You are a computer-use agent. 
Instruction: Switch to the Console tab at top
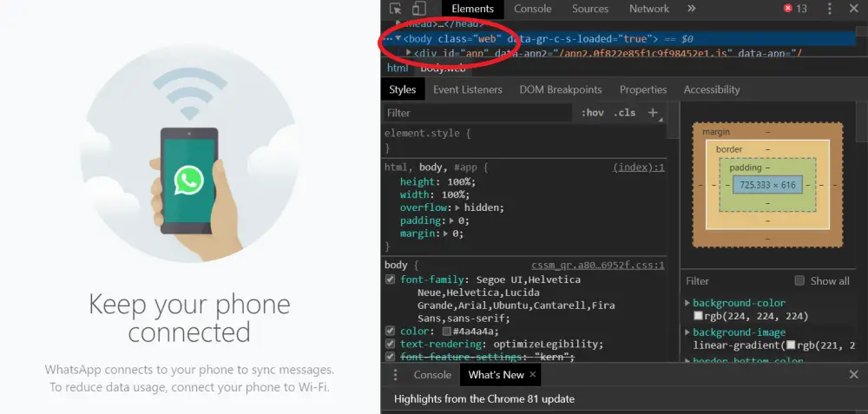(x=533, y=9)
